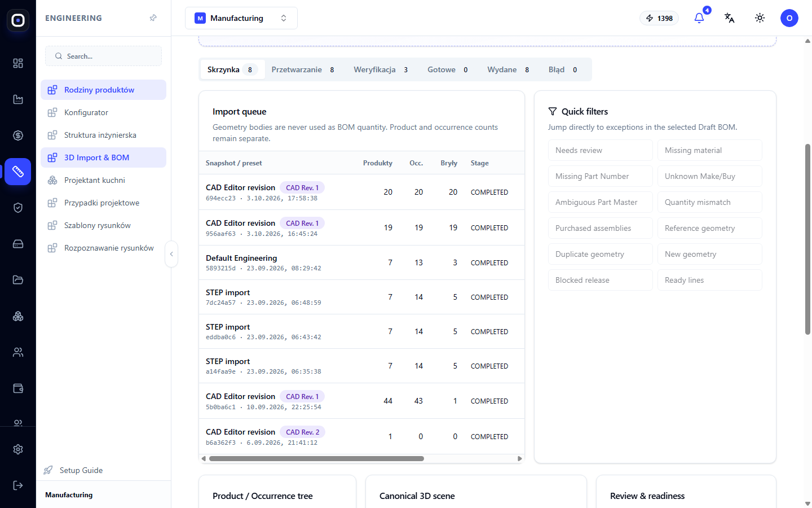The height and width of the screenshot is (508, 812).
Task: Toggle Unknown Make/Buy filter
Action: coord(710,176)
